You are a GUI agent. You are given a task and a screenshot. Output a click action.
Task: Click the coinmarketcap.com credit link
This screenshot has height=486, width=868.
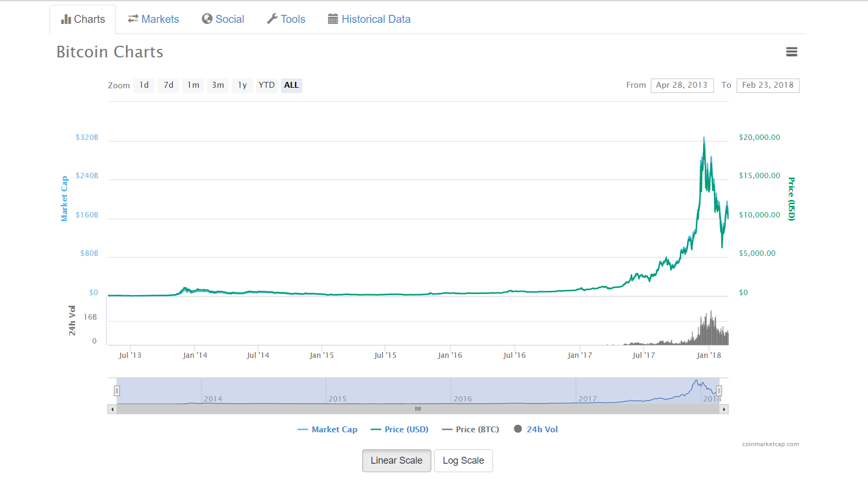click(x=771, y=444)
